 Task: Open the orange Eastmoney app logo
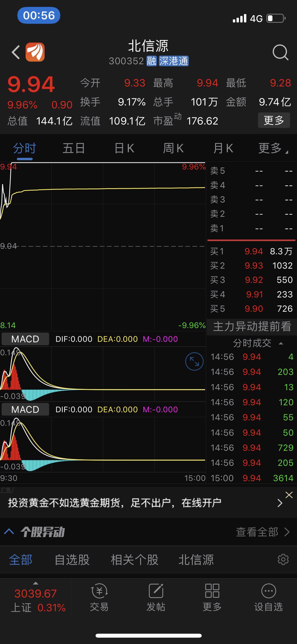coord(35,52)
